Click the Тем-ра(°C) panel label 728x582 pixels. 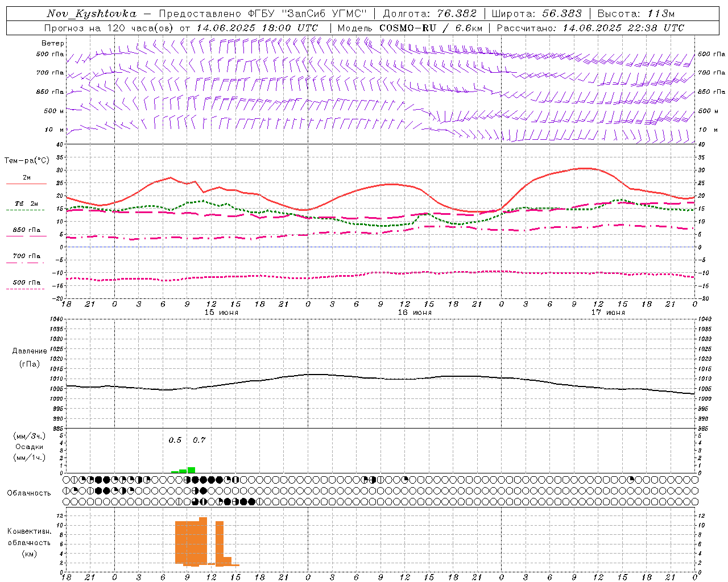[x=27, y=161]
